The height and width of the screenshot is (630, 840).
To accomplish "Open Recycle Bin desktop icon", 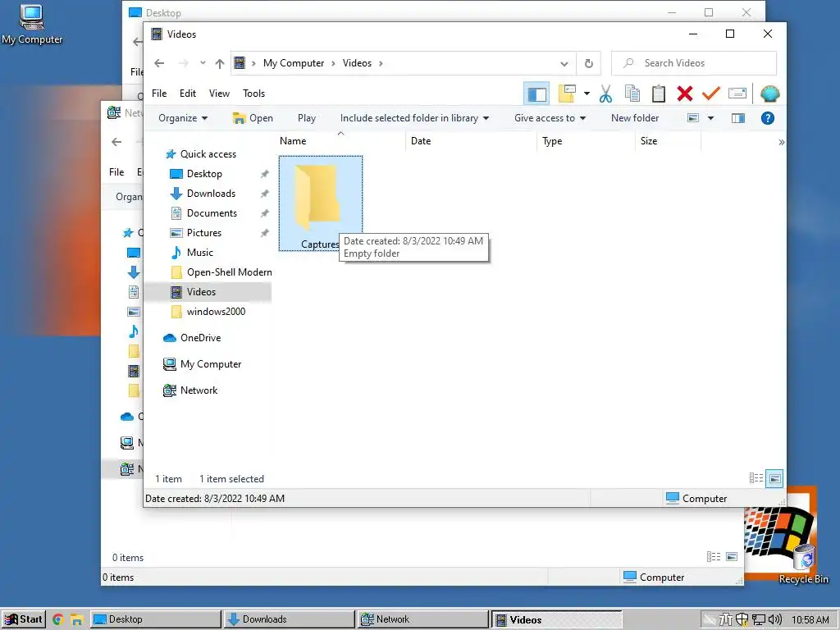I will click(803, 564).
